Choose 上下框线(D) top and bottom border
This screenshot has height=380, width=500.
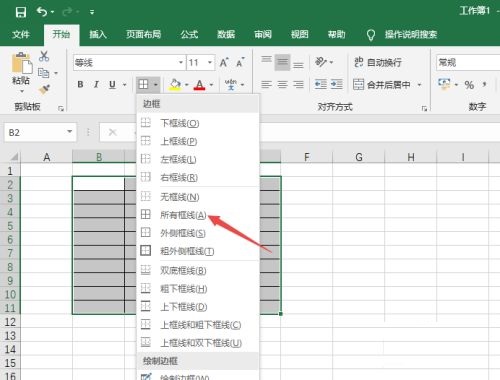[198, 306]
